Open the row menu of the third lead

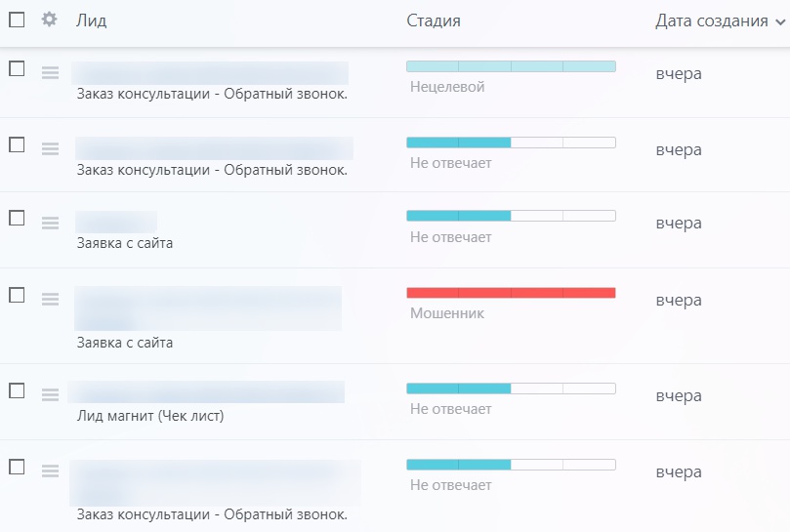point(51,223)
